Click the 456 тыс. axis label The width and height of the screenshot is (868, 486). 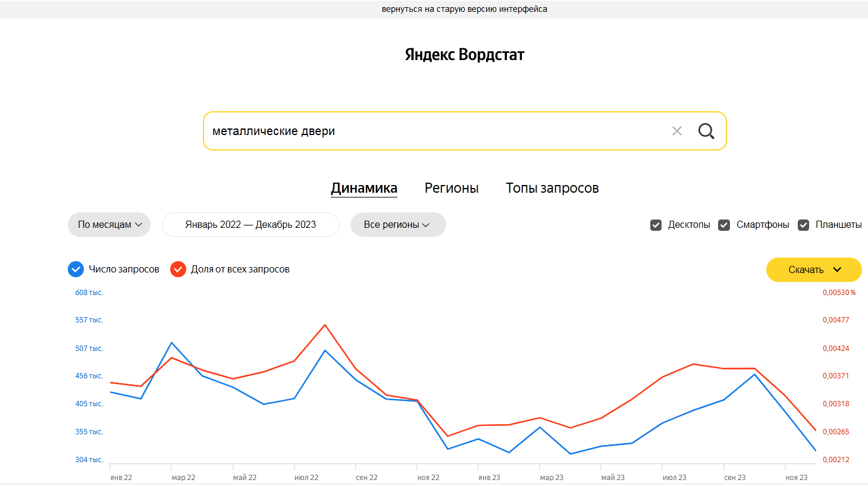click(x=89, y=376)
